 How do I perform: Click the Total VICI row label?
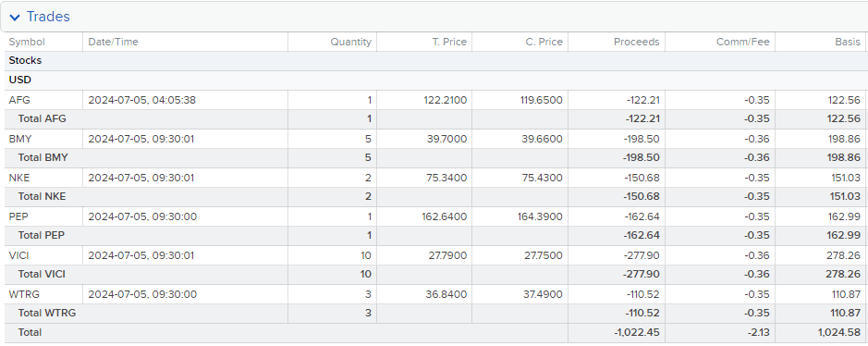43,274
